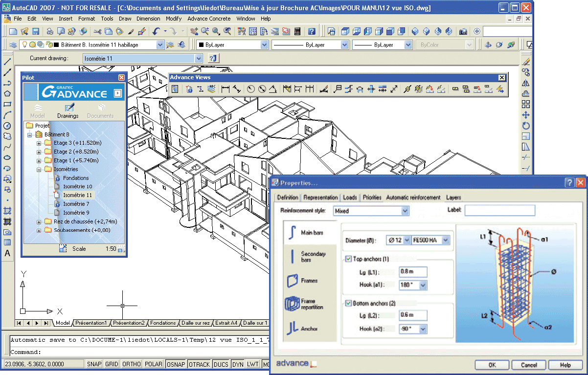This screenshot has height=375, width=588.
Task: Collapse the Isométries folder
Action: [x=39, y=169]
